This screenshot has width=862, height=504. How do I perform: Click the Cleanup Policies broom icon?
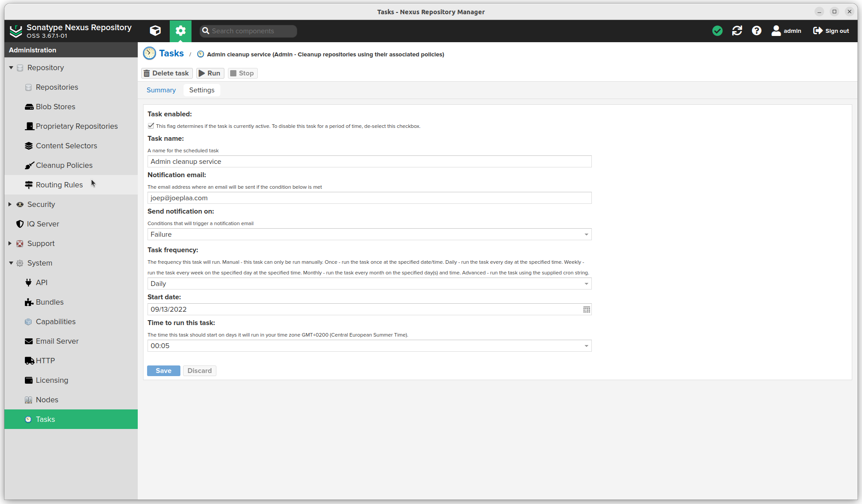pyautogui.click(x=29, y=165)
